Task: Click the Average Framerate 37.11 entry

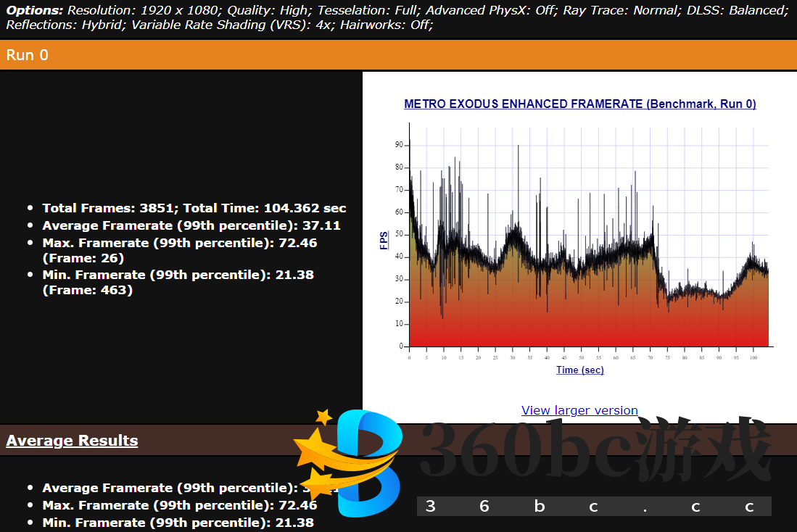Action: pos(191,225)
